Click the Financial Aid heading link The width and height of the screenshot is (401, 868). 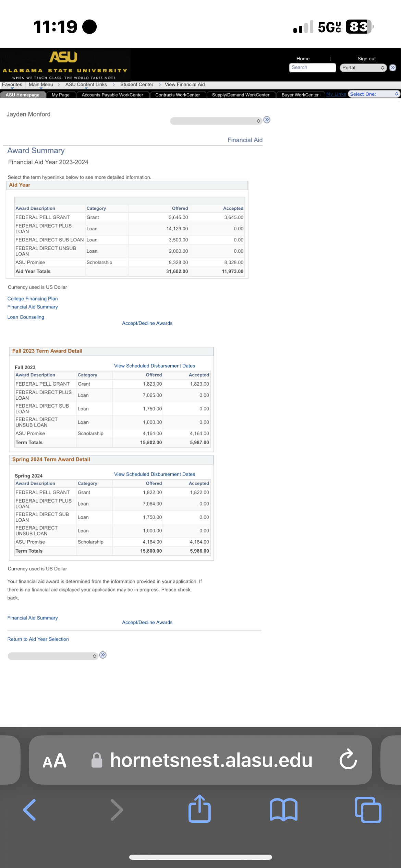pos(245,140)
